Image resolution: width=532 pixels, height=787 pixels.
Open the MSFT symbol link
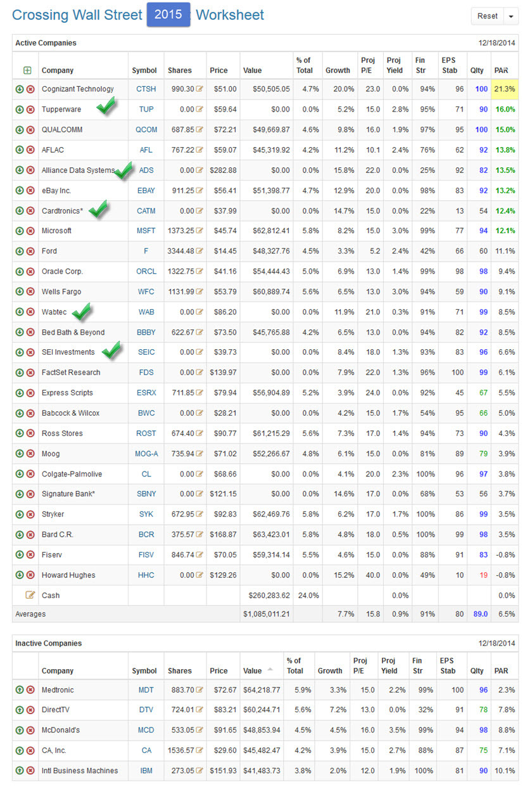point(146,231)
